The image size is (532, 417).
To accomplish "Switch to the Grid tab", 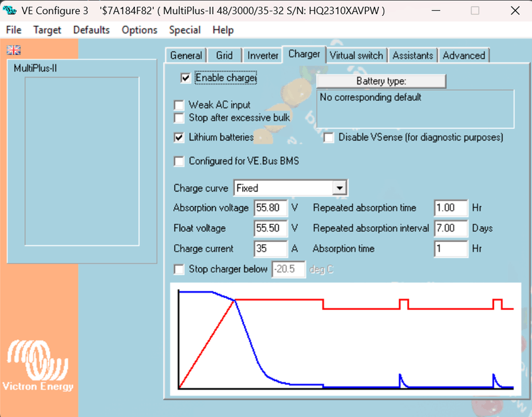I will pyautogui.click(x=224, y=55).
